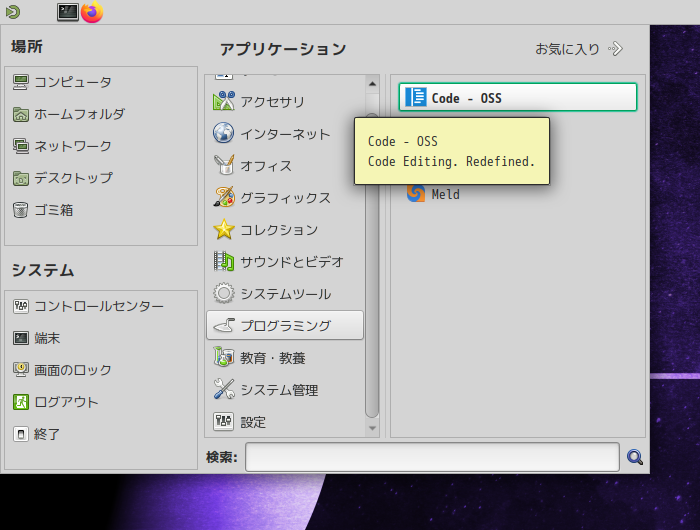Switch to お気に入り favorites view
Viewport: 700px width, 530px height.
pos(579,49)
